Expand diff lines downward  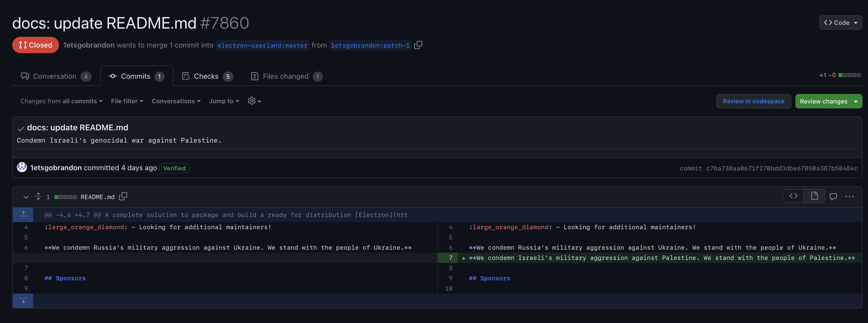pos(23,300)
